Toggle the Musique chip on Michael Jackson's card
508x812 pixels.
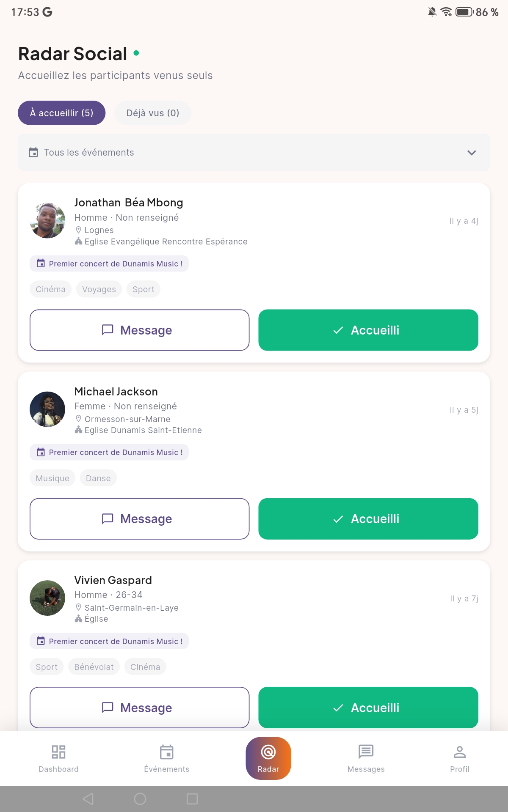click(52, 478)
